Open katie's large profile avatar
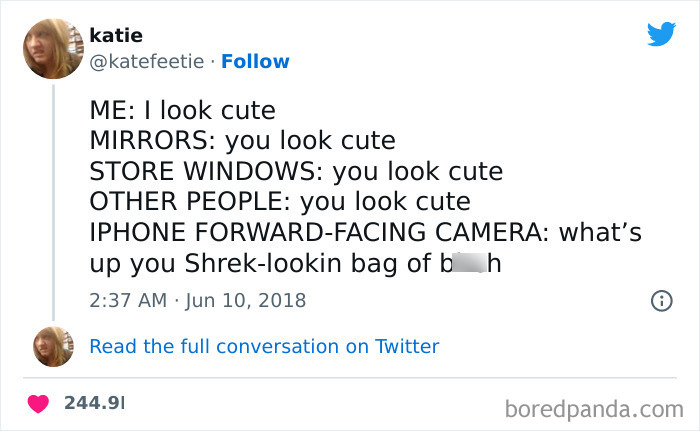This screenshot has height=431, width=700. click(x=54, y=49)
